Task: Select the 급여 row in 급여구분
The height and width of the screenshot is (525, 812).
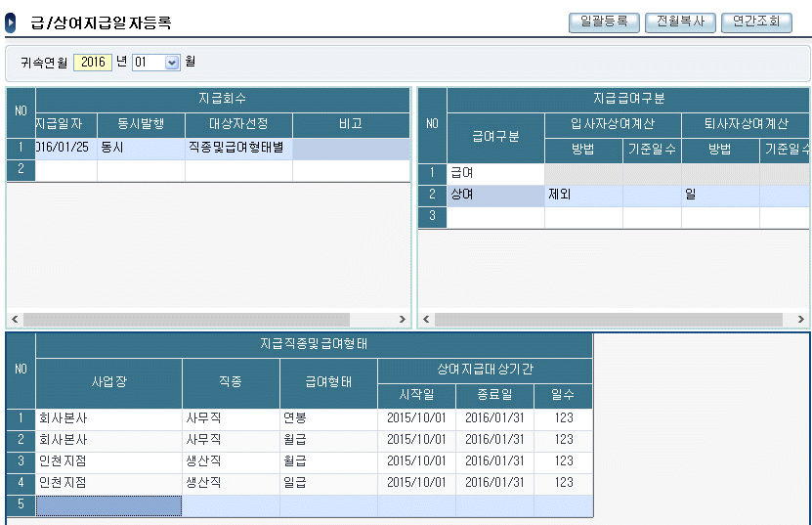Action: coord(495,173)
